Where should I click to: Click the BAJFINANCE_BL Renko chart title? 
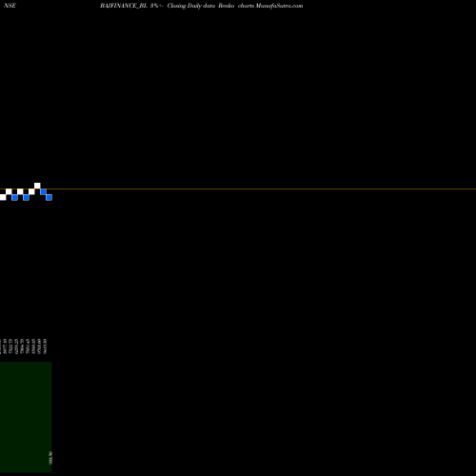click(x=202, y=6)
